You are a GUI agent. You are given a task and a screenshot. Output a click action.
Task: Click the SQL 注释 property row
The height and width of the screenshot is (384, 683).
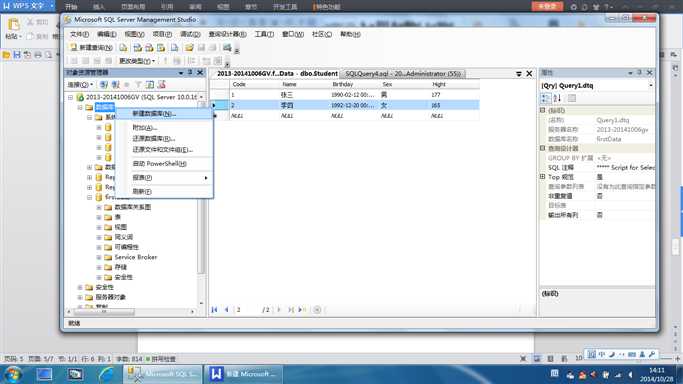(598, 168)
